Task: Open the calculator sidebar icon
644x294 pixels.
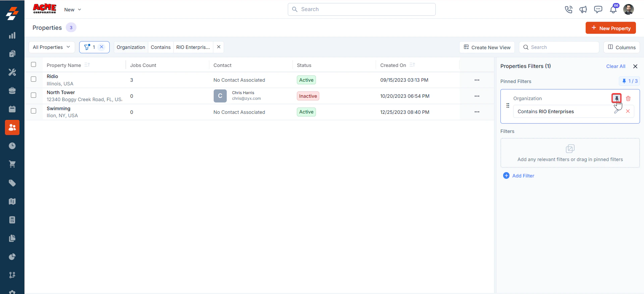Action: point(12,220)
